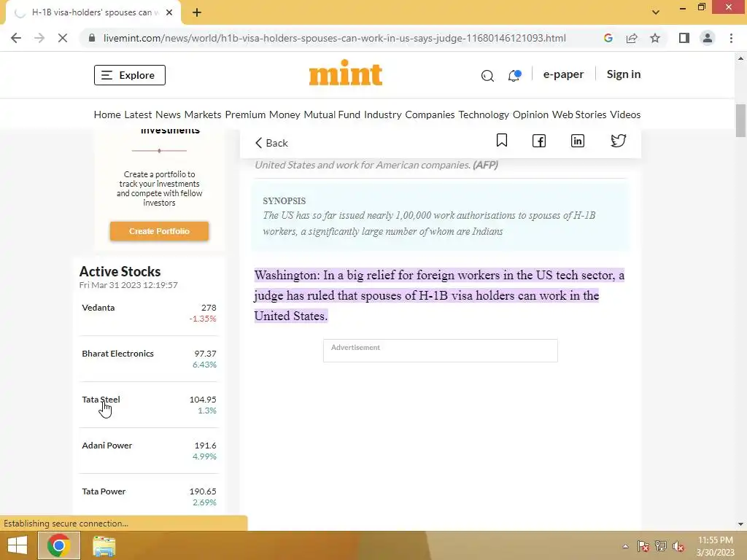Open the Windows Start button
Screen dimensions: 747x560
(18, 545)
